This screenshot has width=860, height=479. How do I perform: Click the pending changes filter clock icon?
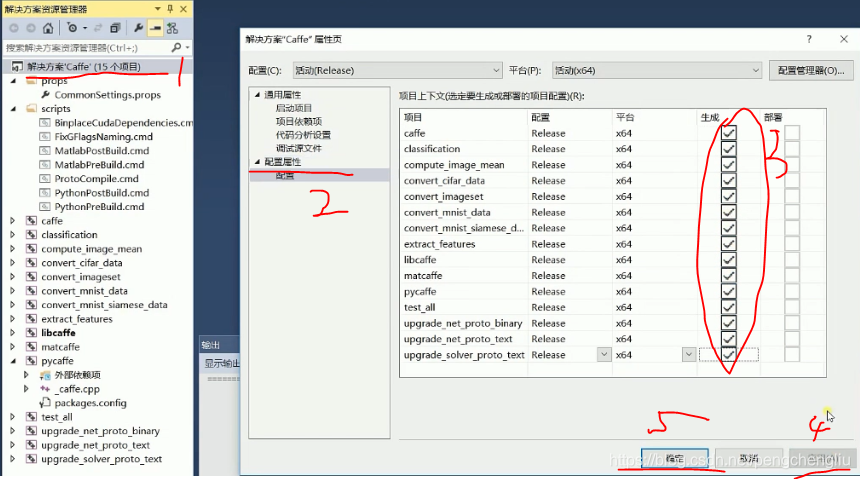tap(72, 28)
